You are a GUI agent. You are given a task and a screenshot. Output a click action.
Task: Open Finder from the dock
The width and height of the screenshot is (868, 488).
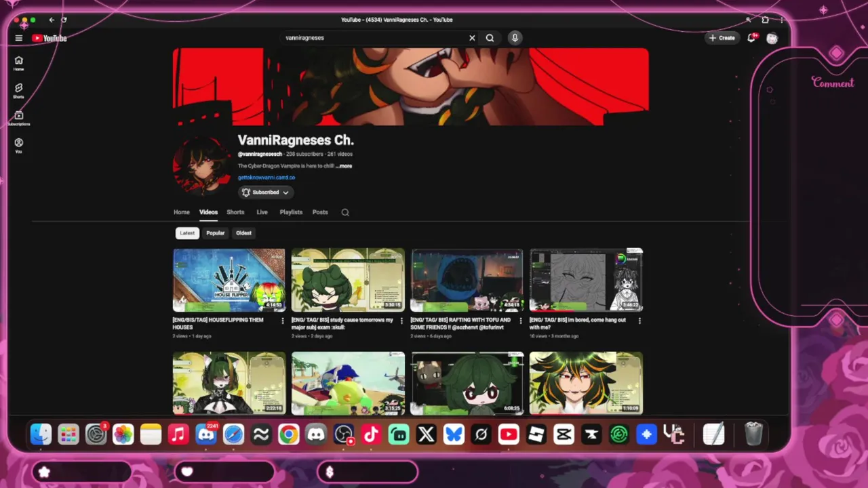click(41, 434)
